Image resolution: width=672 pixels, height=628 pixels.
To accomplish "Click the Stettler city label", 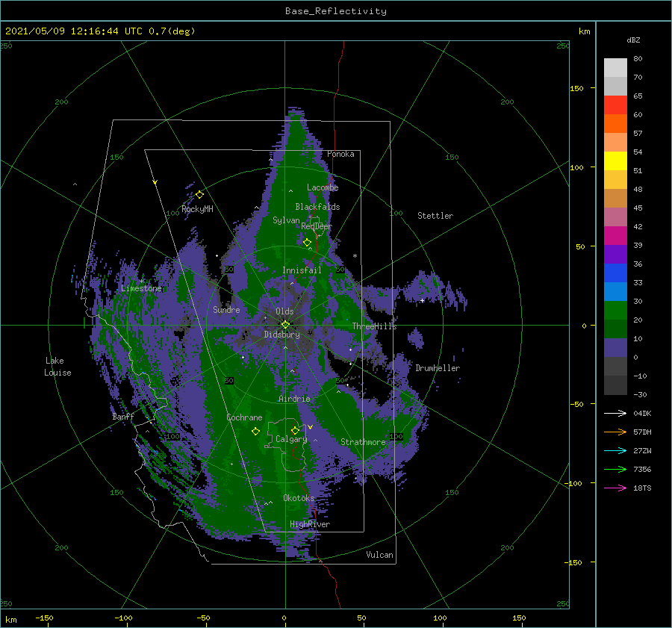I will 435,216.
